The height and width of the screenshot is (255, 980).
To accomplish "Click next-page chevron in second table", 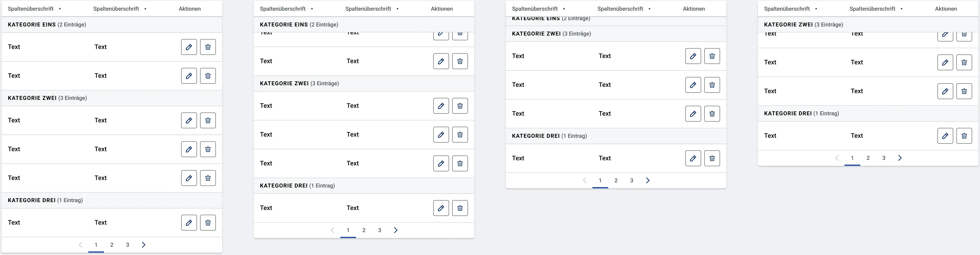I will [396, 230].
